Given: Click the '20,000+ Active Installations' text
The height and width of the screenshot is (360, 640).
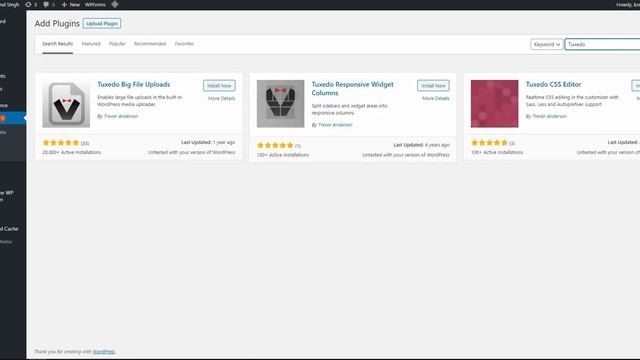Looking at the screenshot, I should (x=71, y=152).
